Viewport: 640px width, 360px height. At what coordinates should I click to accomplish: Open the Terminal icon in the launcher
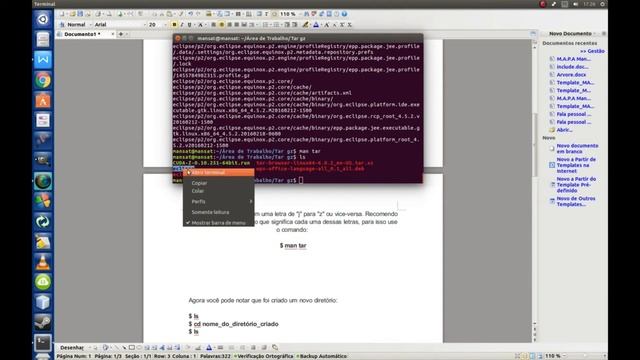click(x=43, y=342)
